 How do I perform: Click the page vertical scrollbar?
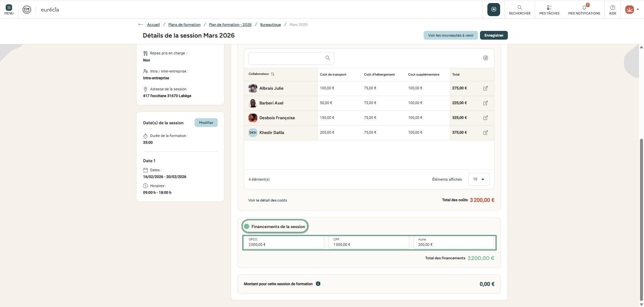[x=641, y=218]
